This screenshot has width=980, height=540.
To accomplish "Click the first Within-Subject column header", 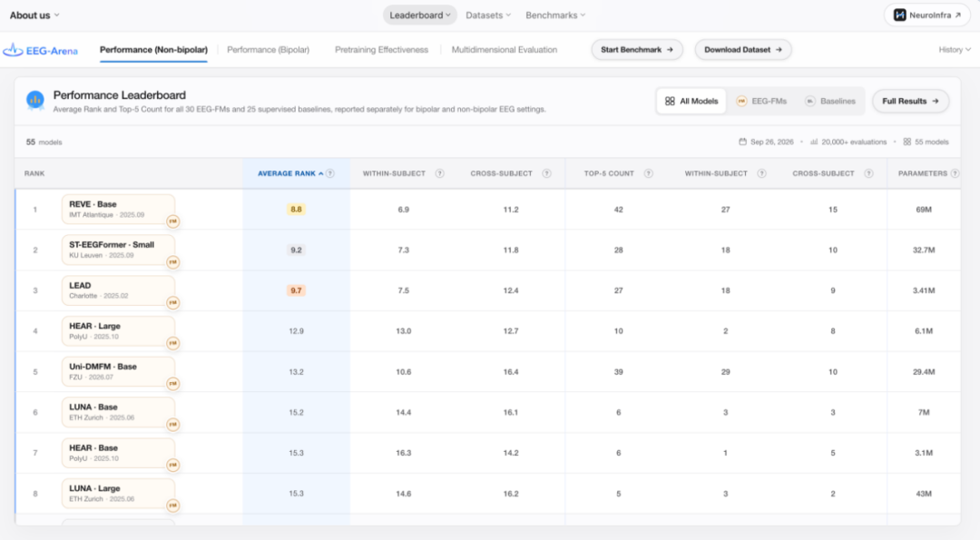I will (394, 173).
